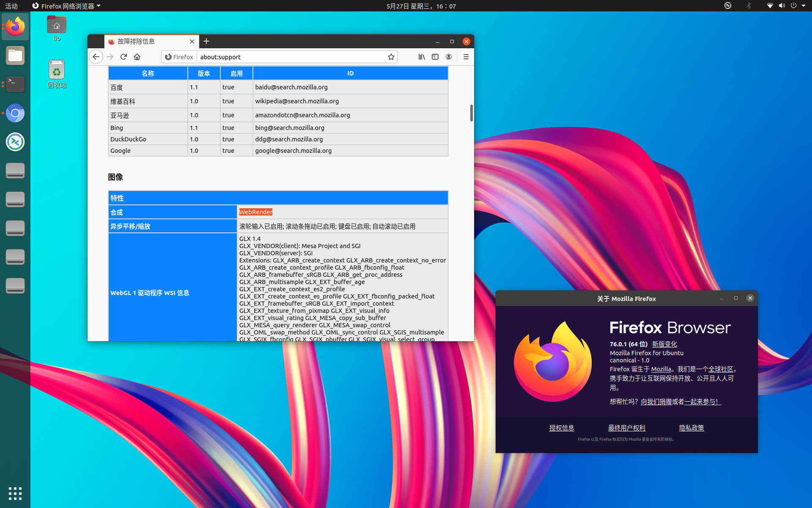Click the remote-desktop tray icon in top bar
Viewport: 812px width, 508px height.
(x=728, y=6)
